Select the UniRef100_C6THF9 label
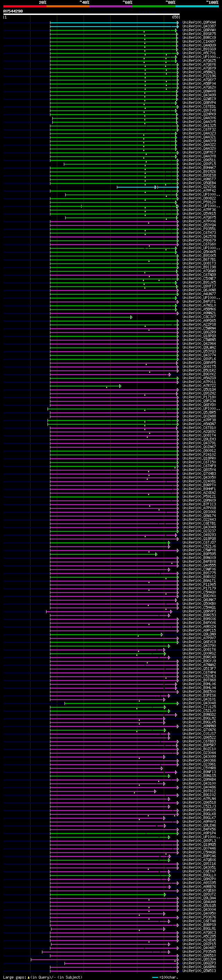The width and height of the screenshot is (222, 980). click(x=199, y=467)
